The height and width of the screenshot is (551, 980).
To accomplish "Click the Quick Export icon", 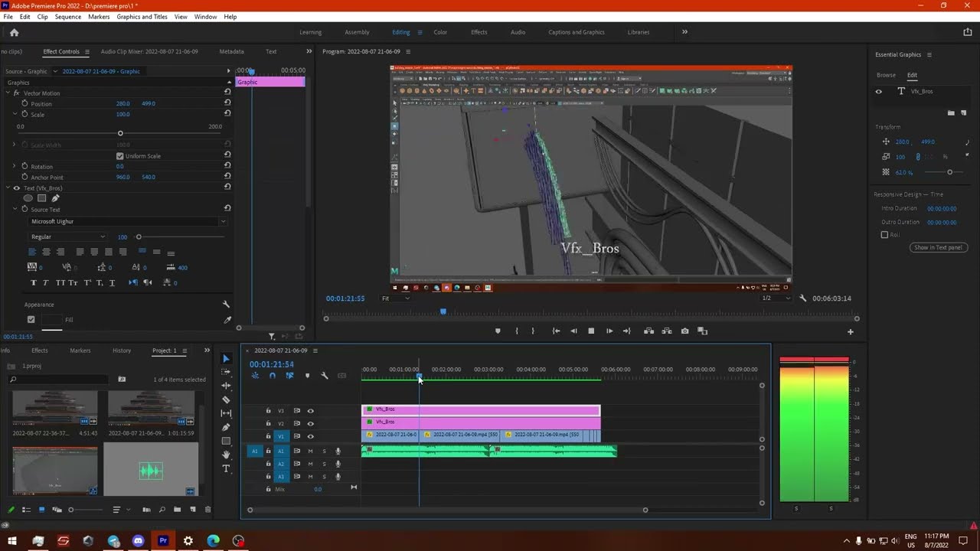I will [967, 32].
